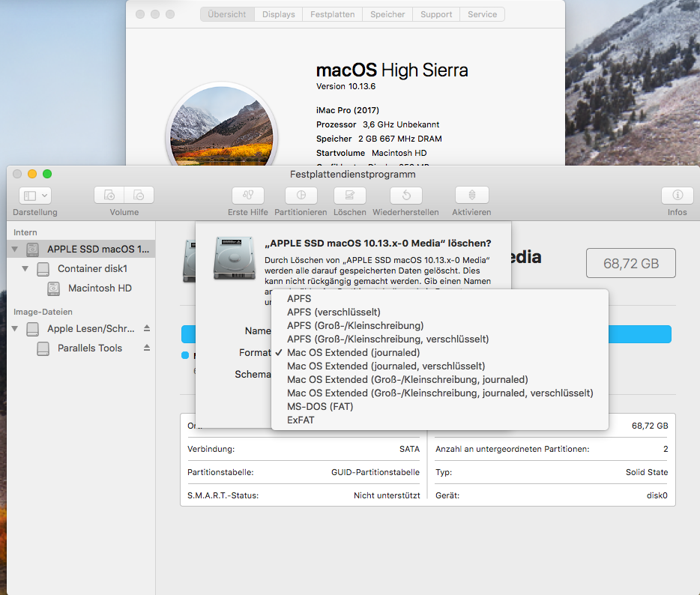Switch to Displays tab in About window
700x595 pixels.
point(279,14)
